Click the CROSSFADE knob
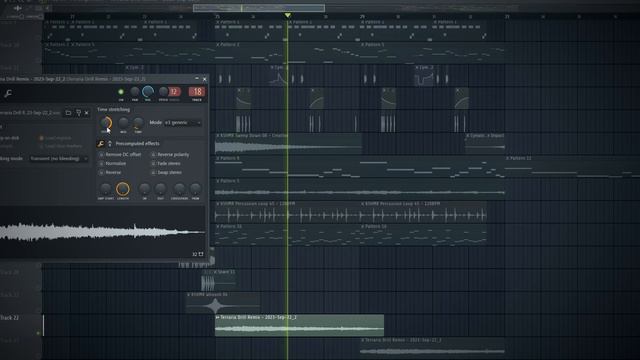 (179, 189)
